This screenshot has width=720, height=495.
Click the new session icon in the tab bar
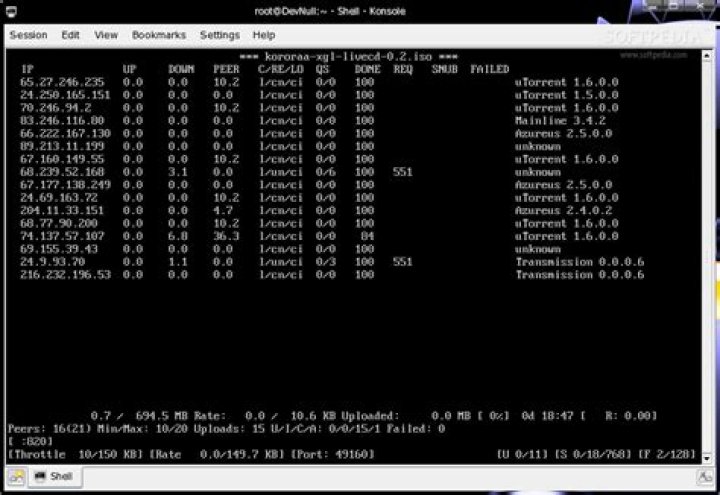pos(16,477)
